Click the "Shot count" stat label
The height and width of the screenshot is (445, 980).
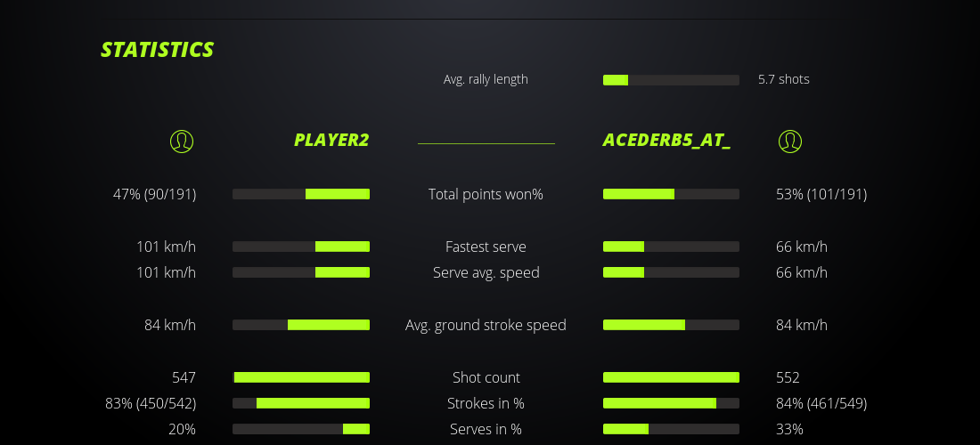[486, 377]
